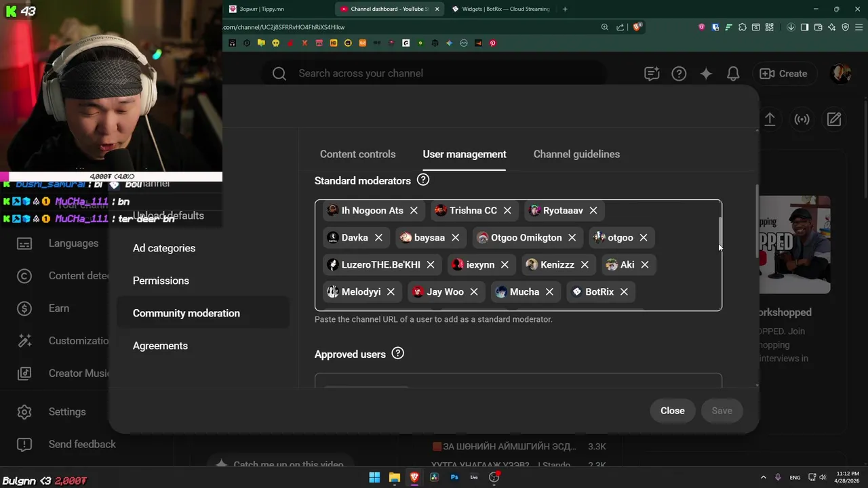This screenshot has height=488, width=868.
Task: Remove iexynn from moderators
Action: pos(505,265)
